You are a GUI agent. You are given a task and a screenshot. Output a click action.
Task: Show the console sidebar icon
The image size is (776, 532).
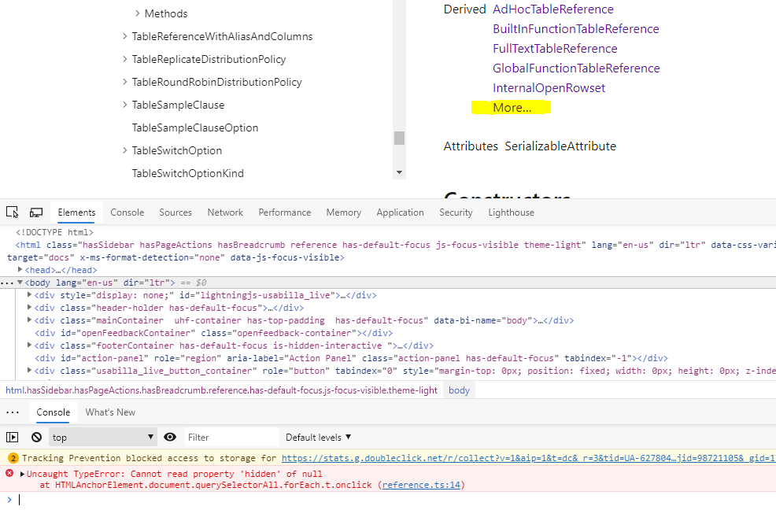13,437
